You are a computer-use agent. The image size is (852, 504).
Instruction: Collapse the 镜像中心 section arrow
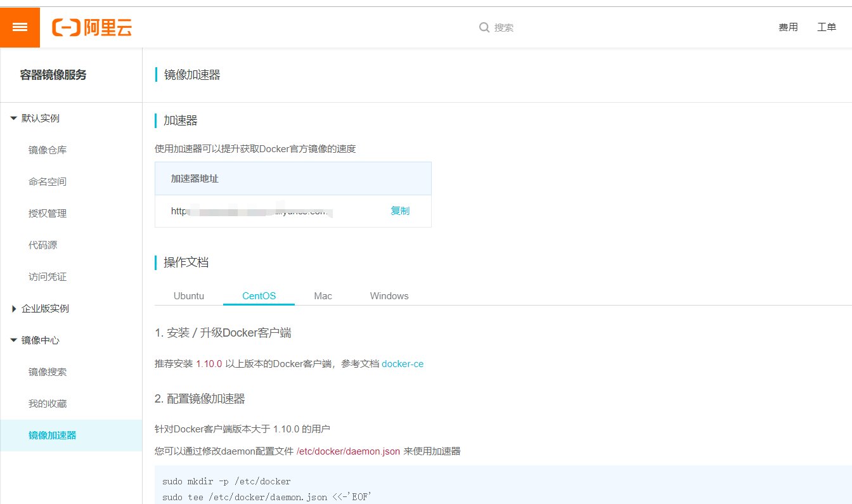pos(13,340)
